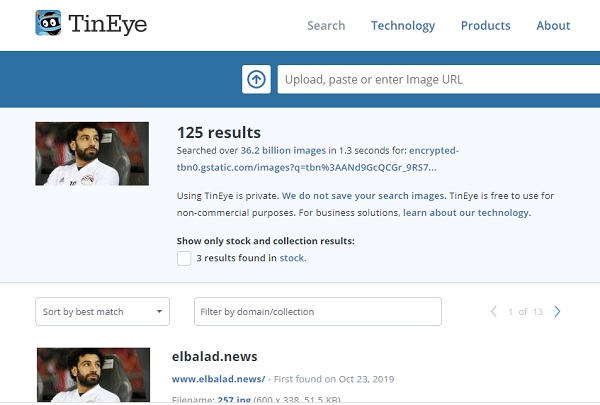Go to next results page arrow
This screenshot has height=405, width=600.
(558, 312)
